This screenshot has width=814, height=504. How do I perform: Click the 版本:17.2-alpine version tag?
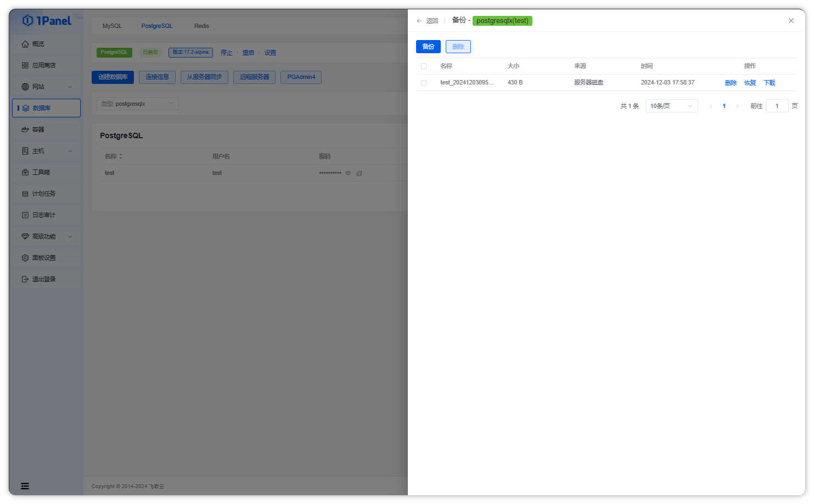tap(190, 53)
